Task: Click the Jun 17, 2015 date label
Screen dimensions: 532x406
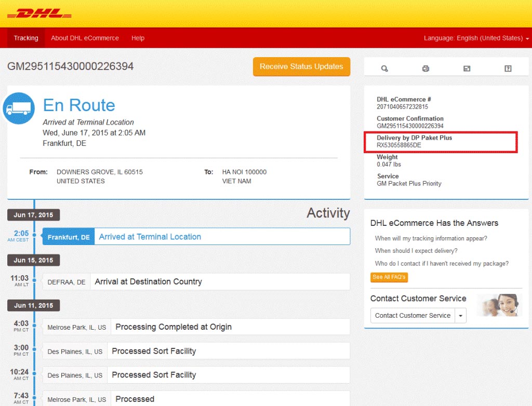Action: point(34,215)
